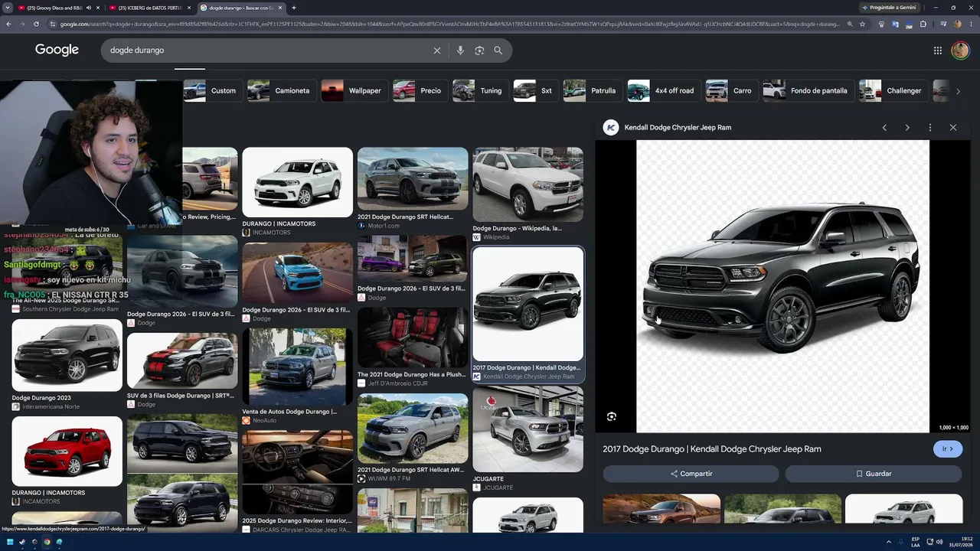Open Dodge Durango Wikipedia image result
The width and height of the screenshot is (980, 551).
point(528,184)
